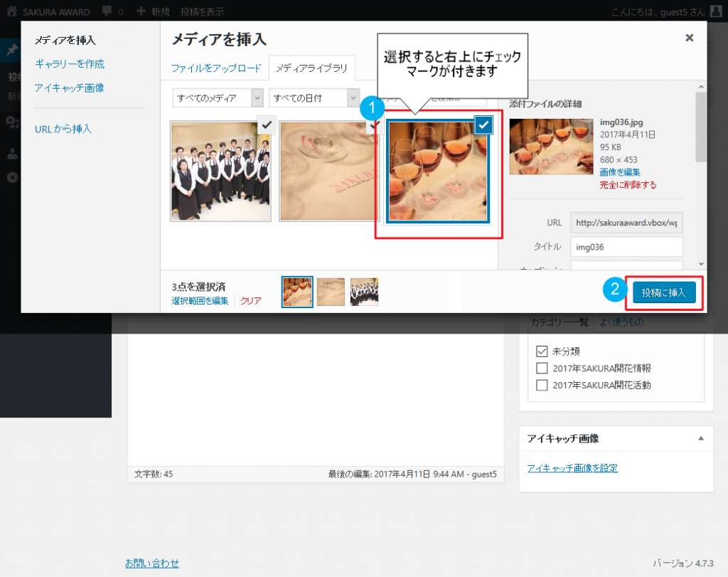Select the wine glass tablecloth thumbnail
This screenshot has width=728, height=577.
tap(328, 171)
